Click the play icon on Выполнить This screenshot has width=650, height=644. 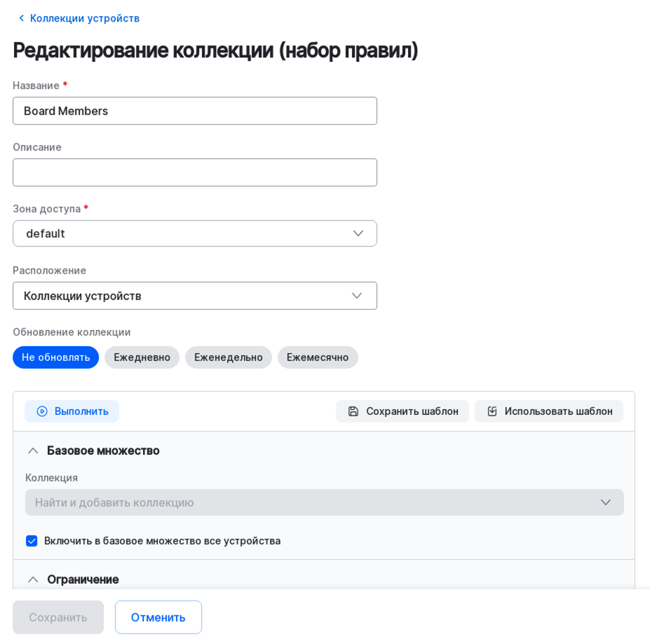click(x=42, y=411)
